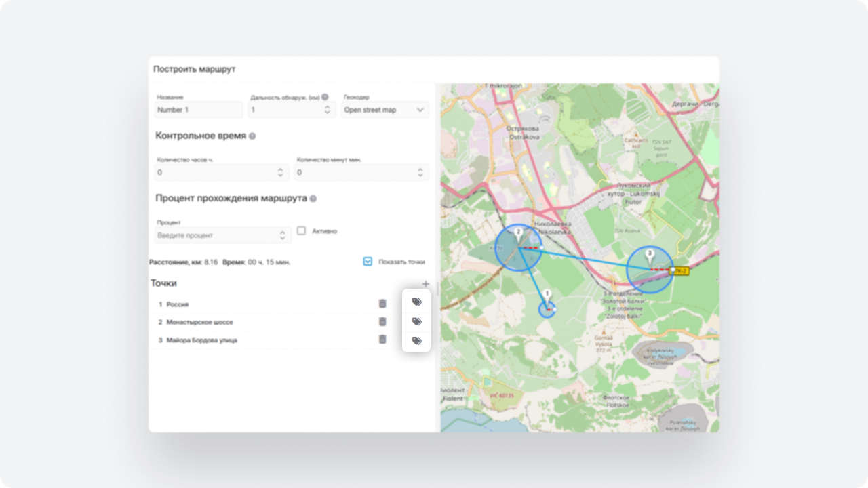This screenshot has width=868, height=488.
Task: Delete the Майора Бордова улица point
Action: (x=382, y=339)
